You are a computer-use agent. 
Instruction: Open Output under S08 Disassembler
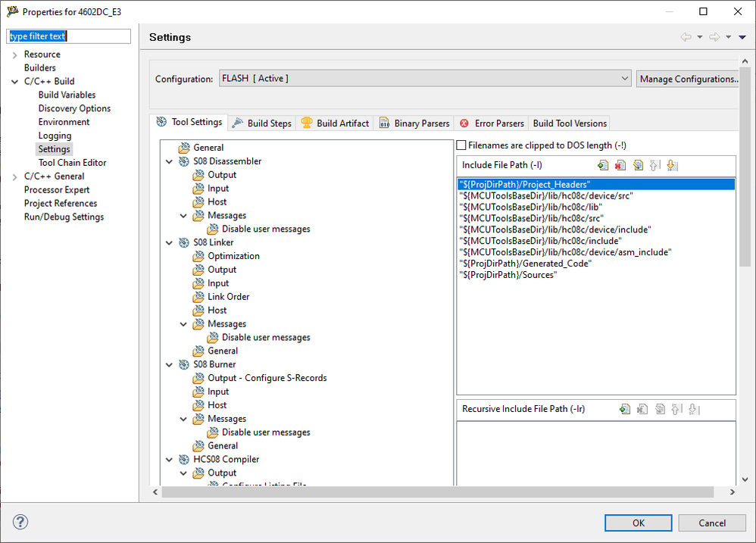[x=222, y=175]
